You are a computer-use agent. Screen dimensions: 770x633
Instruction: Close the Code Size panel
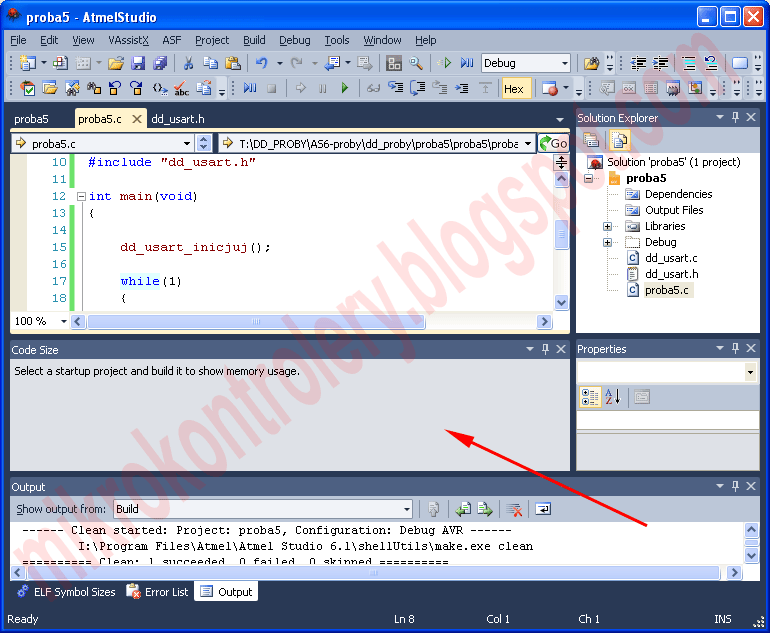(x=561, y=349)
